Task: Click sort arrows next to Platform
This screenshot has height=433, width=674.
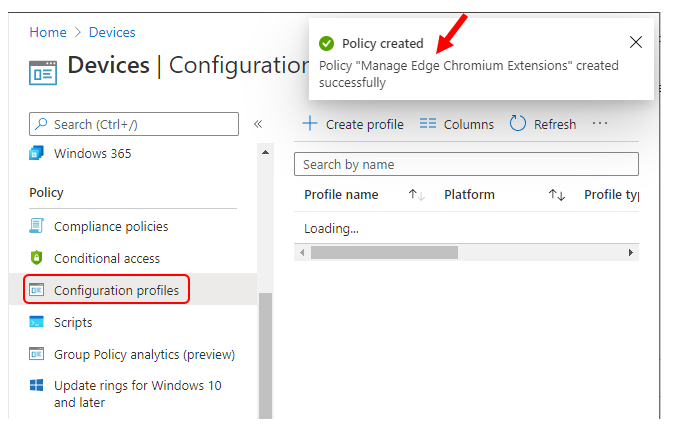Action: [557, 195]
